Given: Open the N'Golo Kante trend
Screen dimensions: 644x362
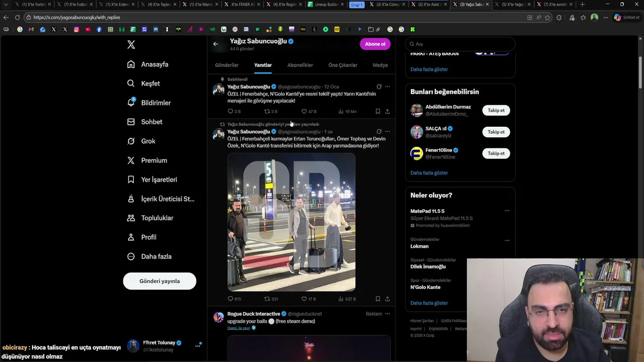Looking at the screenshot, I should click(426, 288).
